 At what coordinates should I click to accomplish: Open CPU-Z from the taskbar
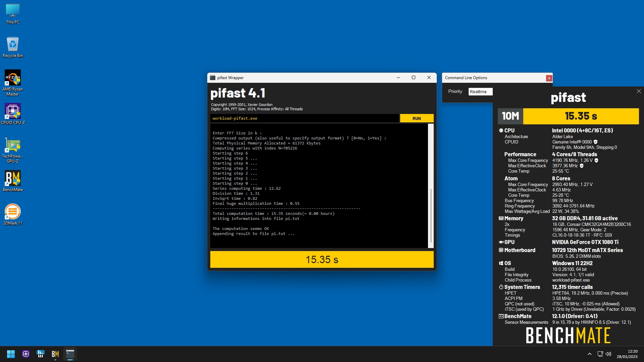click(26, 354)
